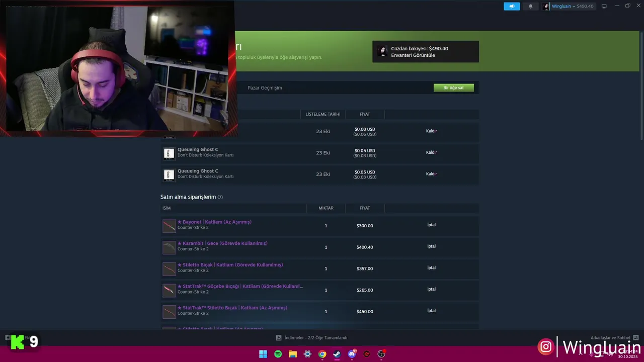Click the green Bir öğe sat button
The height and width of the screenshot is (362, 644).
pos(453,88)
